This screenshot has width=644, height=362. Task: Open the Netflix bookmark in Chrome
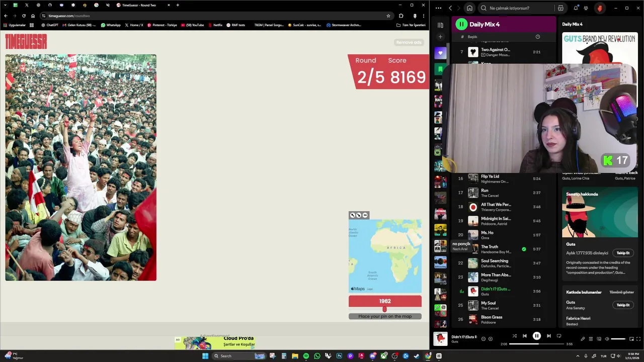pos(215,25)
